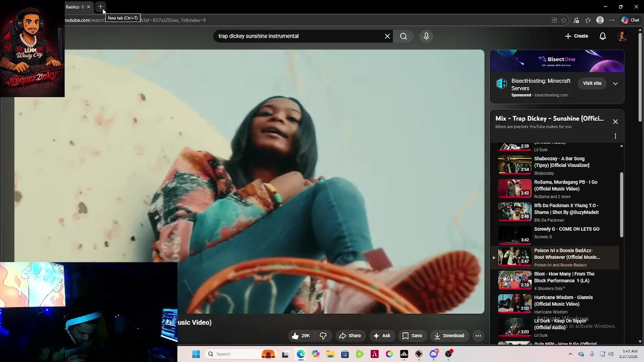Click the BisectOne ad banner image
The width and height of the screenshot is (644, 362).
(x=557, y=61)
